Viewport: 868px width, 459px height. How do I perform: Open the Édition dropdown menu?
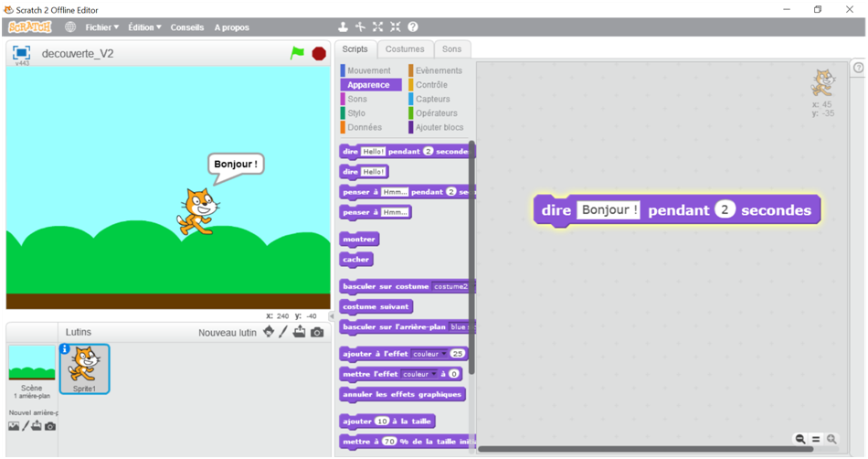(x=144, y=27)
